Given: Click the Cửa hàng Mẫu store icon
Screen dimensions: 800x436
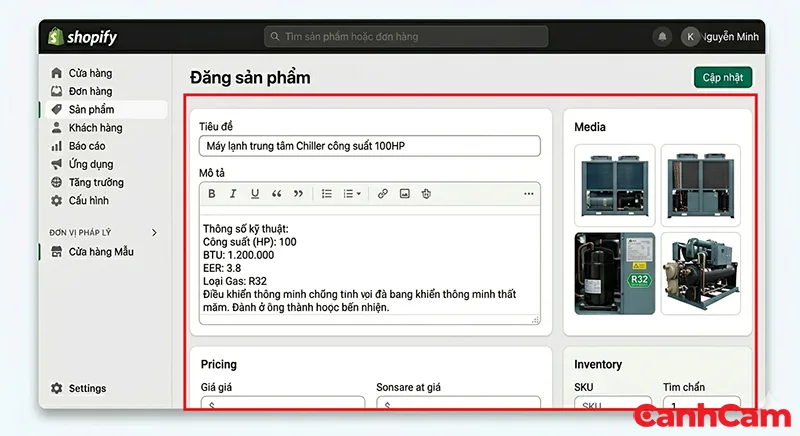Looking at the screenshot, I should click(x=57, y=251).
